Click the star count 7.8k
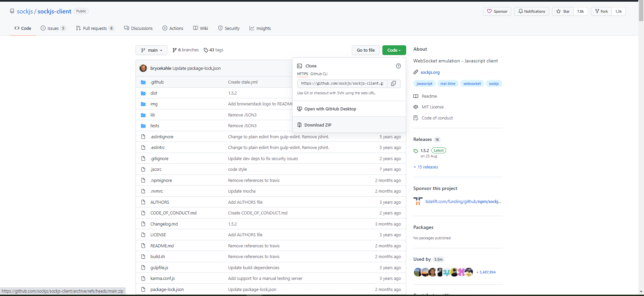 tap(580, 11)
